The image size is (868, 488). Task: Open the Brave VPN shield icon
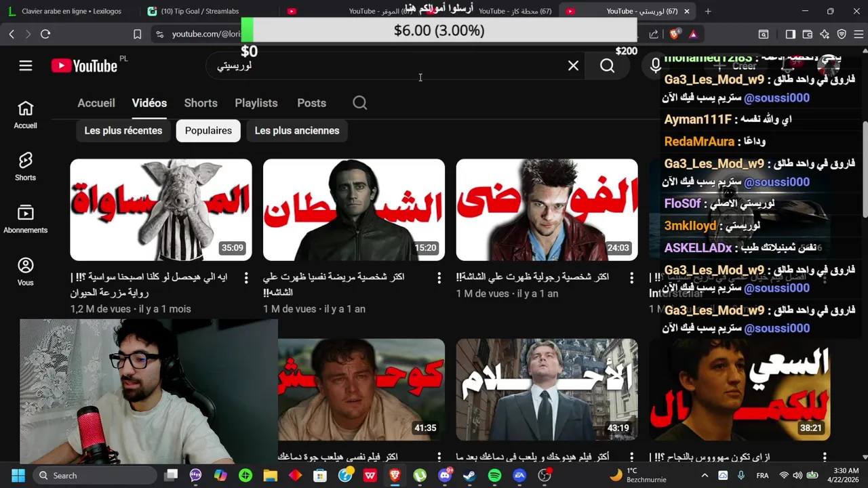pyautogui.click(x=842, y=34)
